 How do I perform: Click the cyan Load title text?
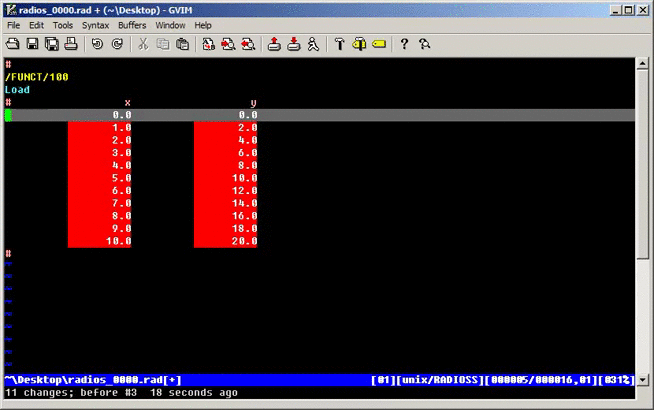(x=18, y=90)
